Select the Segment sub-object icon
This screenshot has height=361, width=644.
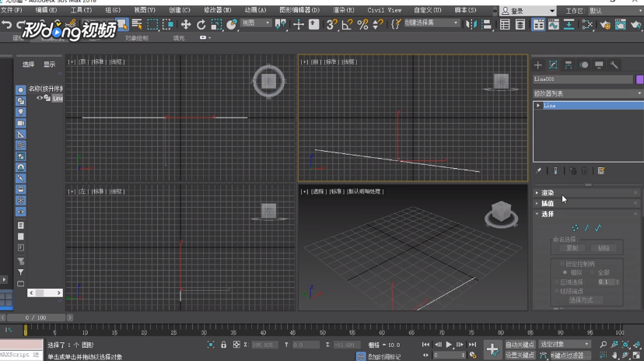[586, 228]
